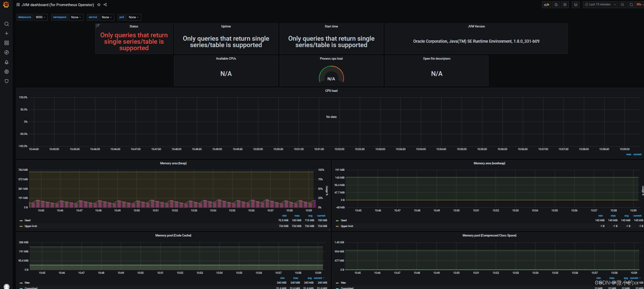Open the Memory area [heap] panel title menu
Image resolution: width=644 pixels, height=289 pixels.
click(173, 163)
